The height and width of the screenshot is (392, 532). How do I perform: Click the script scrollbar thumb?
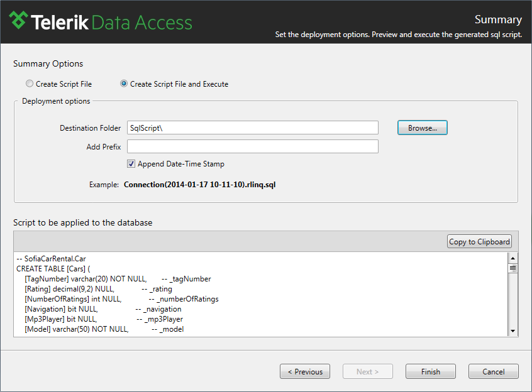pyautogui.click(x=513, y=268)
